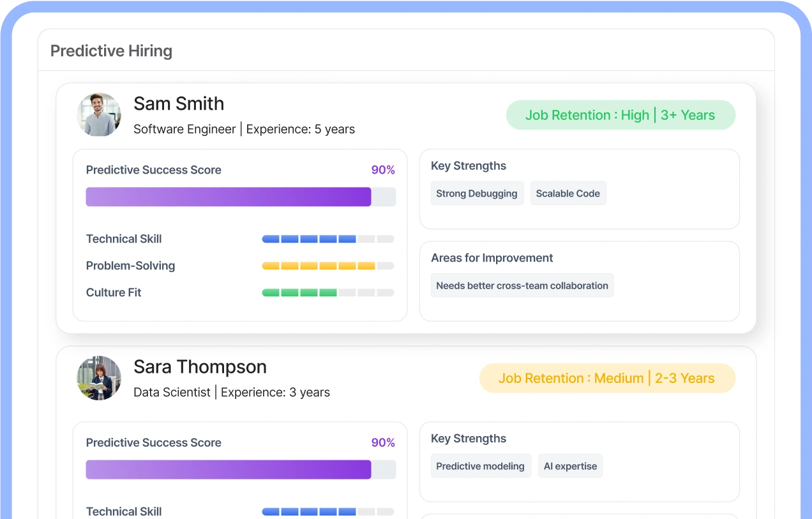Open Sam Smith's profile photo

point(99,115)
